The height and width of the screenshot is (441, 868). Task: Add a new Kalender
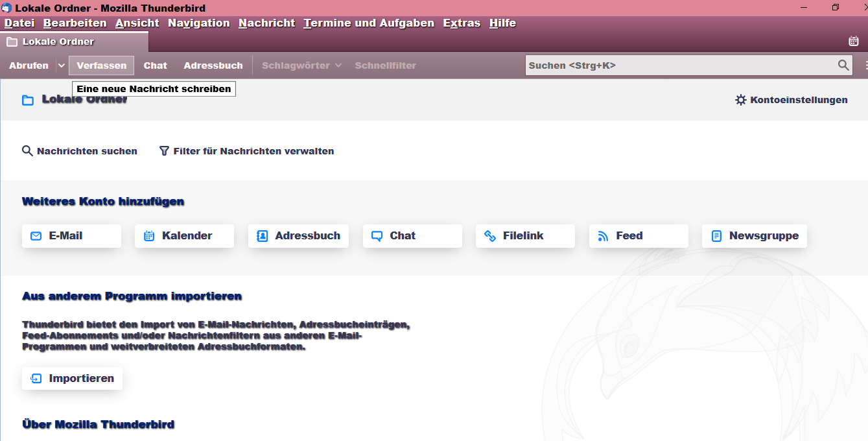tap(184, 235)
